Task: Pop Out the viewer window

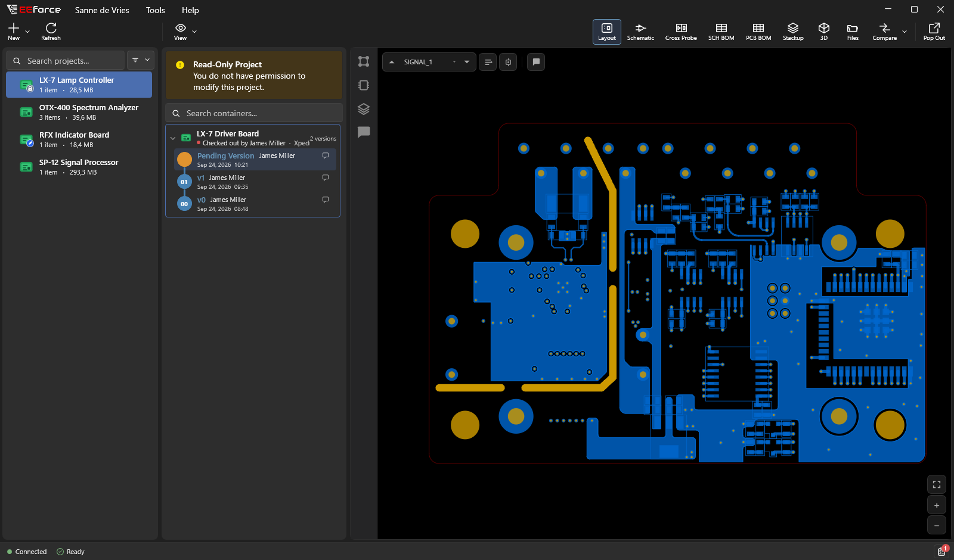Action: (934, 32)
